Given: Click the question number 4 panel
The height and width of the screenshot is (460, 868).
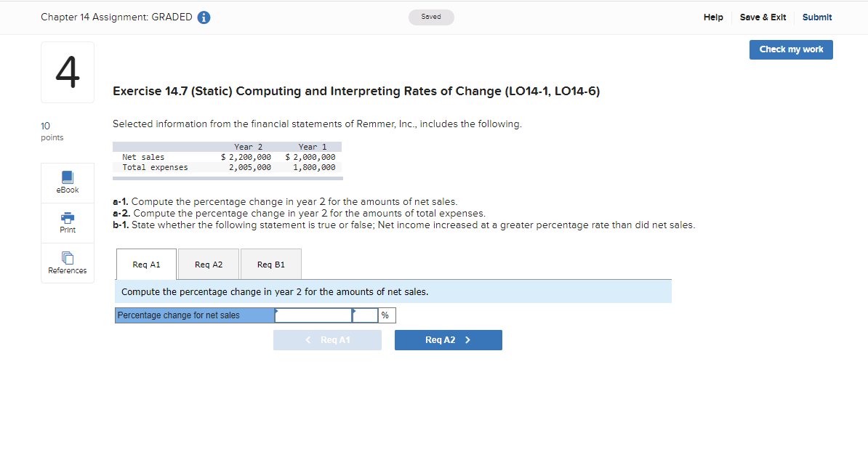Looking at the screenshot, I should [x=67, y=72].
